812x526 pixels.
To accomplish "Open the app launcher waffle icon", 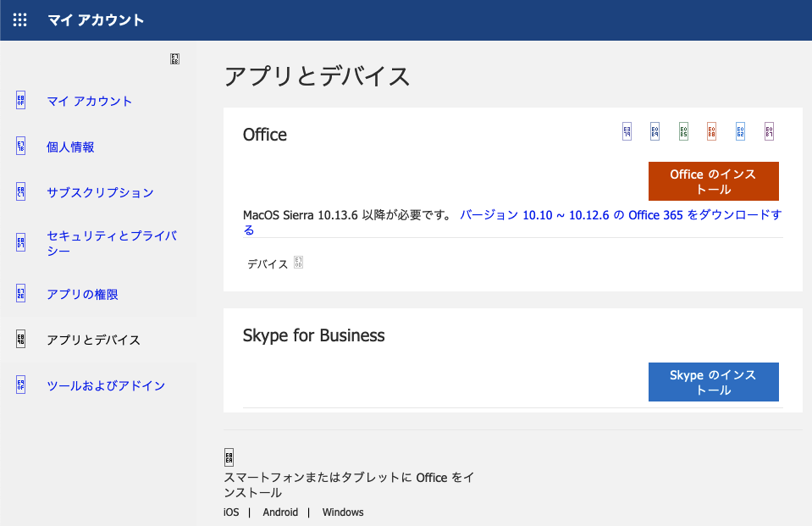I will [20, 20].
